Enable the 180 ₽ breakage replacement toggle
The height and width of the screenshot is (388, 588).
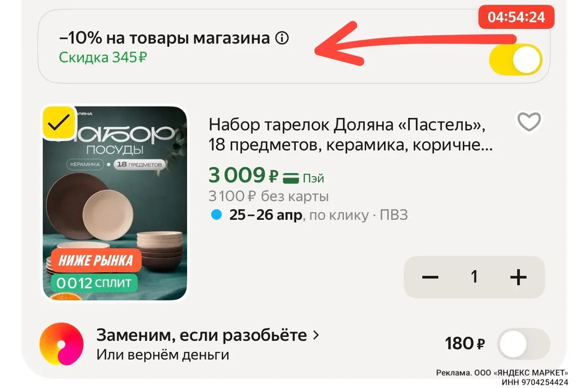523,344
